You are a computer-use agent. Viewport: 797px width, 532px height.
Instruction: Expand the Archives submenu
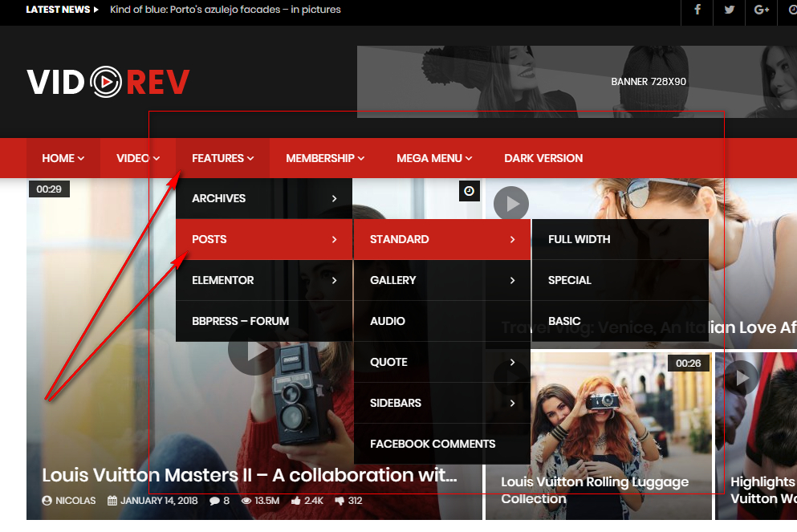(x=263, y=198)
